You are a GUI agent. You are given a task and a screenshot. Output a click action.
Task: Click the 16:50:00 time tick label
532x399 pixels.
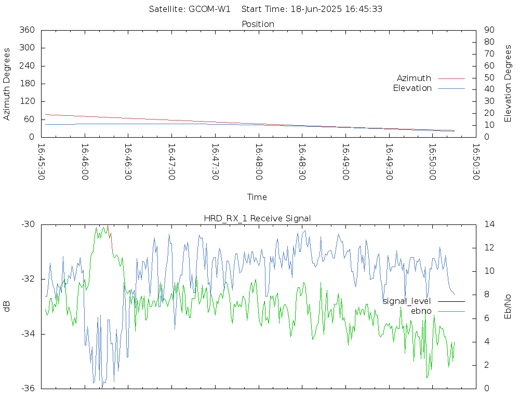[x=432, y=162]
